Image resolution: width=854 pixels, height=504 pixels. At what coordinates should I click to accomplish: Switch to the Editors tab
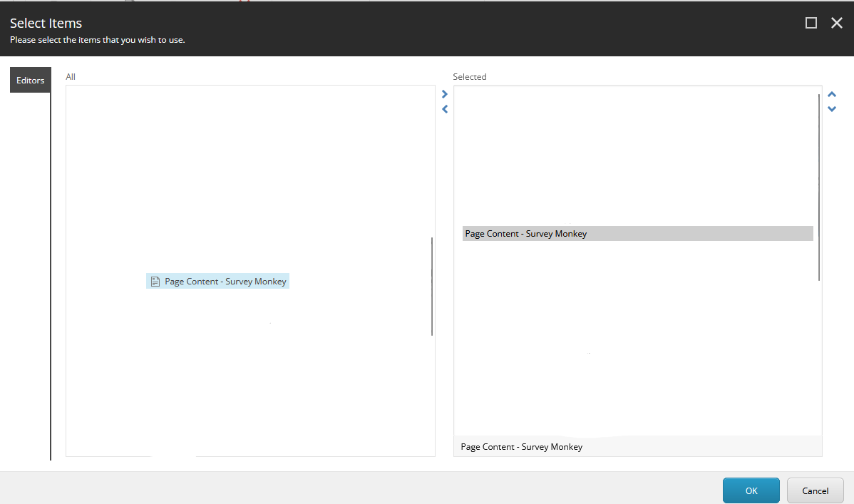pyautogui.click(x=29, y=80)
